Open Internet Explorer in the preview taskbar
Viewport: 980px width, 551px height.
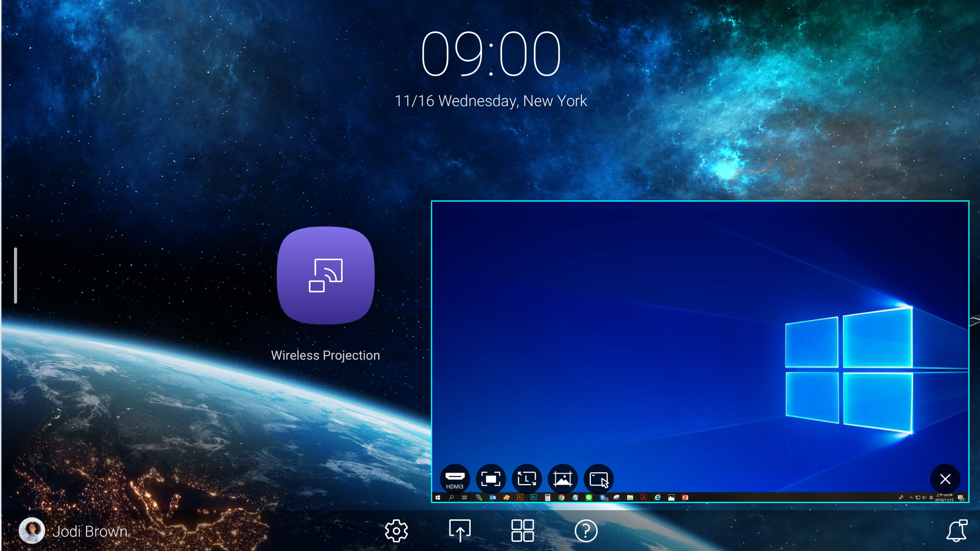(x=657, y=498)
